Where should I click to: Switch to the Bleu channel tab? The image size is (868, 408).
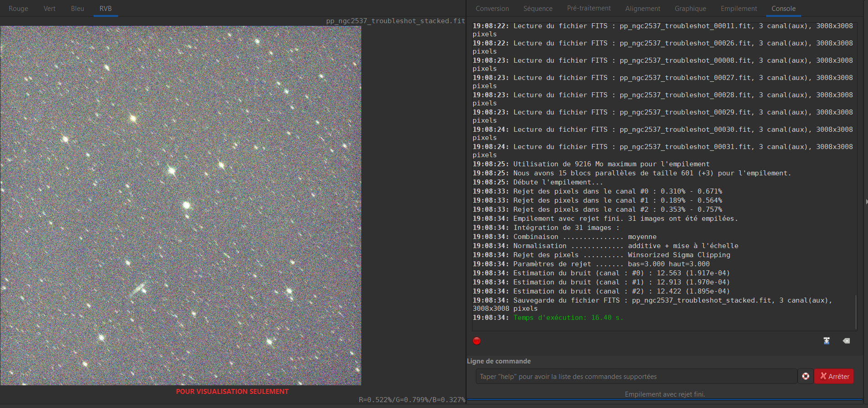pos(77,9)
